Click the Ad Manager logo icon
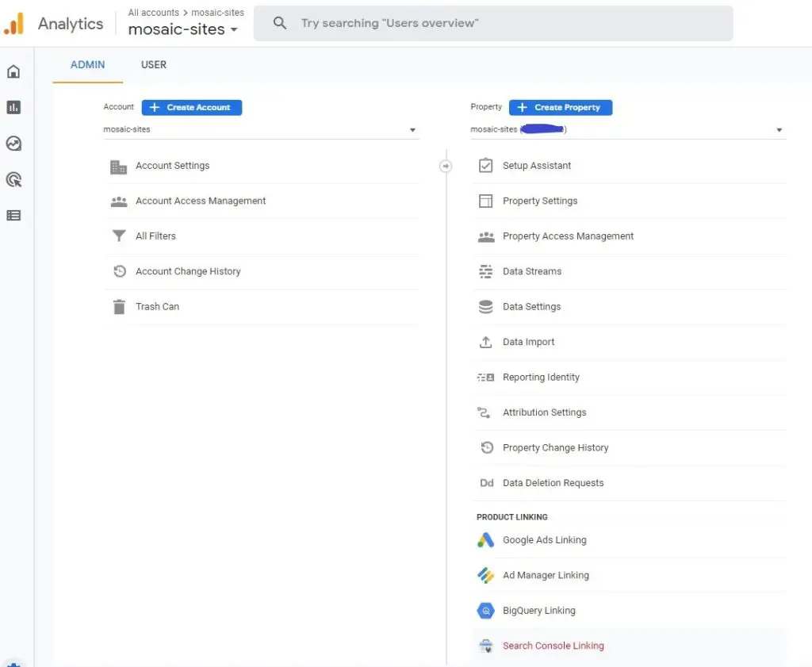 pos(486,575)
